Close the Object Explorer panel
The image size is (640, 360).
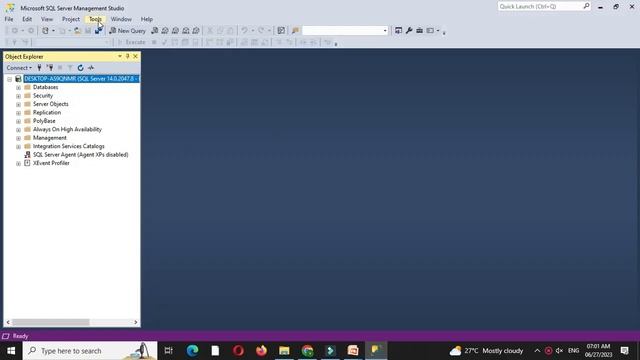pos(136,56)
